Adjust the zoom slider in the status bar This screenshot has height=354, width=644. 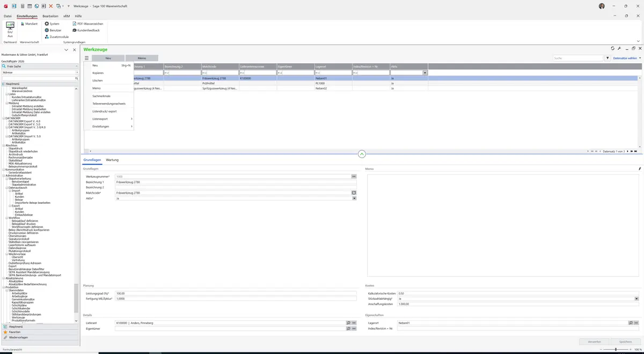pyautogui.click(x=616, y=350)
